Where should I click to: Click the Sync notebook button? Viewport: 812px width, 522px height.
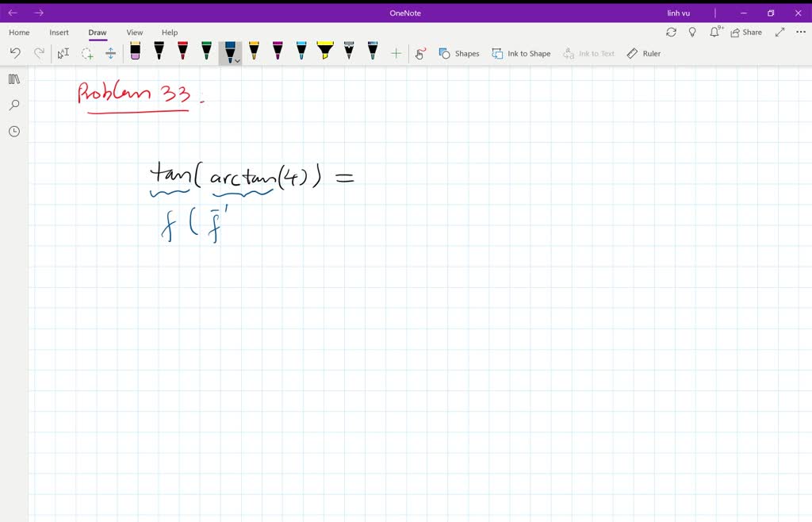pos(672,32)
